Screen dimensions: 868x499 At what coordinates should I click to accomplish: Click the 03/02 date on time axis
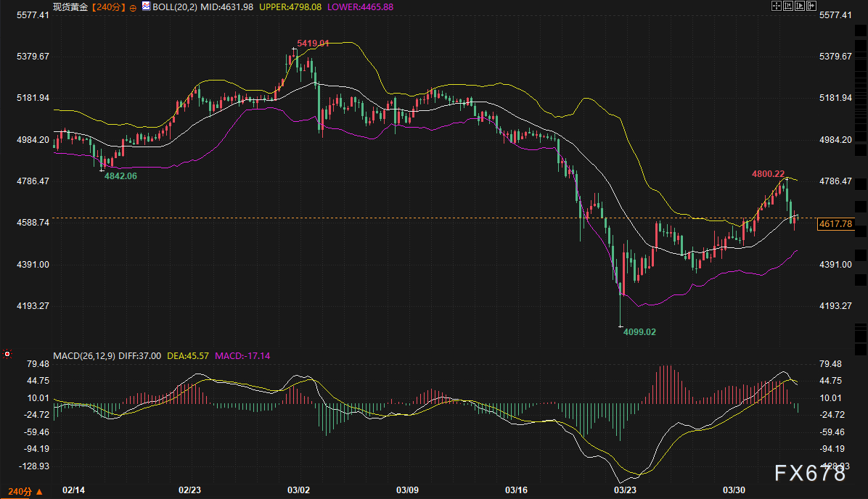300,490
